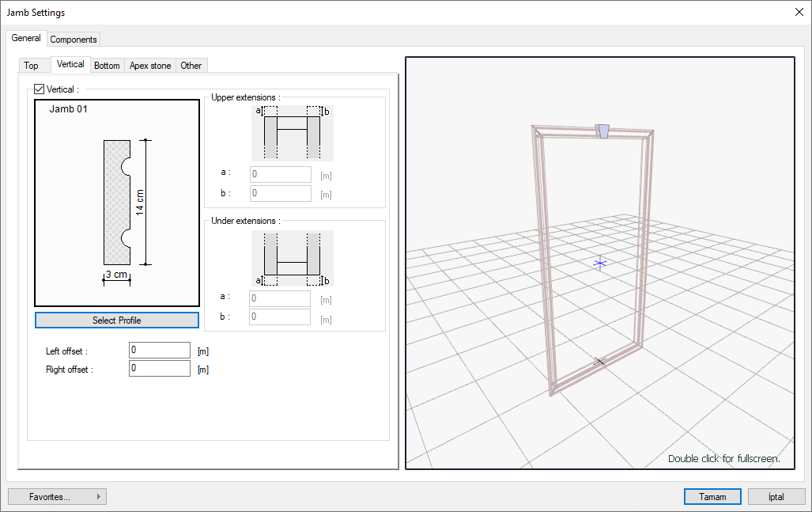Switch to the Components tab
Image resolution: width=812 pixels, height=512 pixels.
[74, 40]
